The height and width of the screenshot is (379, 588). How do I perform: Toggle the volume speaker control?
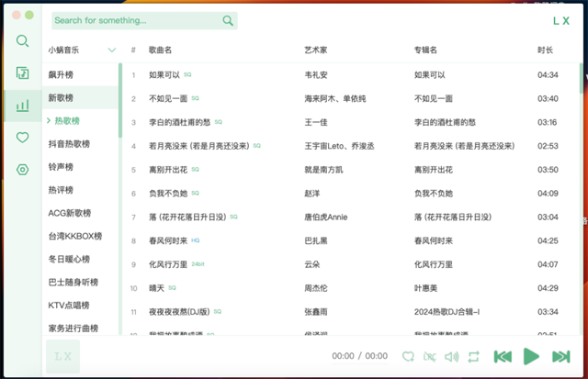451,356
